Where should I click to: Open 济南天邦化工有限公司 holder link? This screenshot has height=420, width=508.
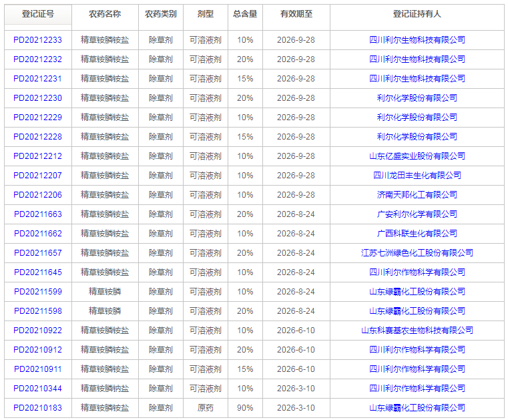pyautogui.click(x=417, y=195)
